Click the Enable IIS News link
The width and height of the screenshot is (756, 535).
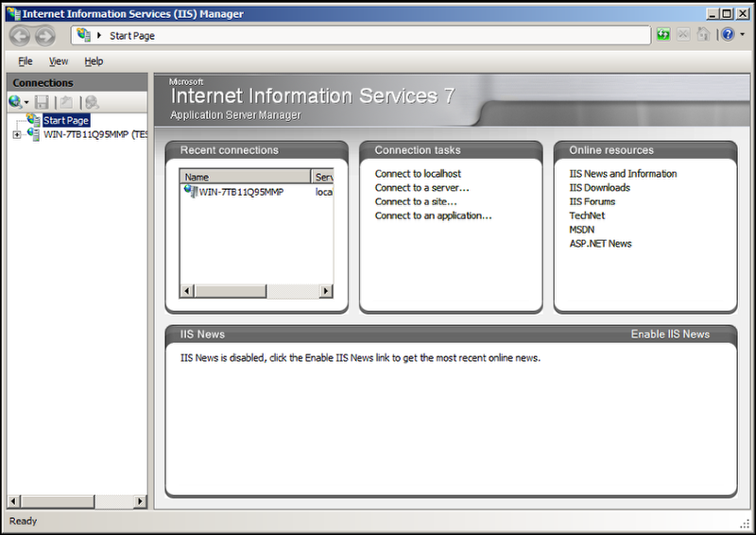[x=669, y=335]
